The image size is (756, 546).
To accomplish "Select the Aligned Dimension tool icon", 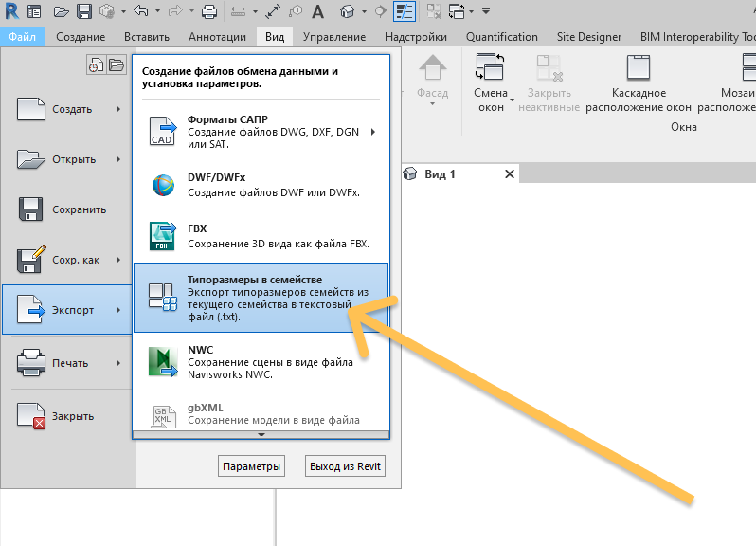I will (x=273, y=11).
